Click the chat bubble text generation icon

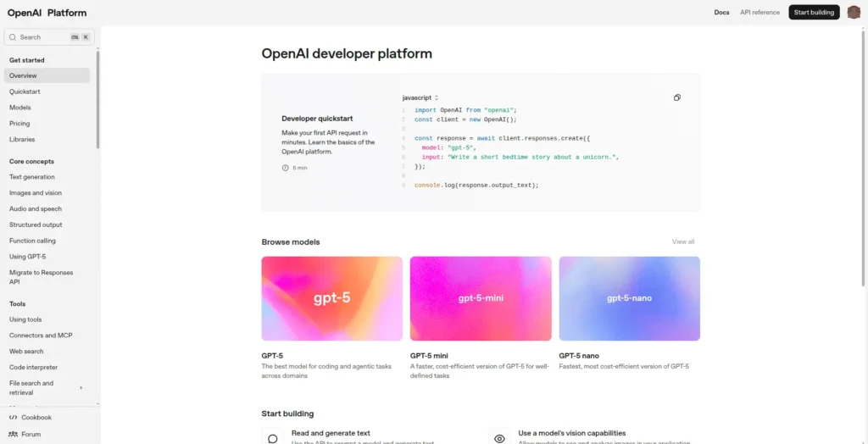(272, 438)
